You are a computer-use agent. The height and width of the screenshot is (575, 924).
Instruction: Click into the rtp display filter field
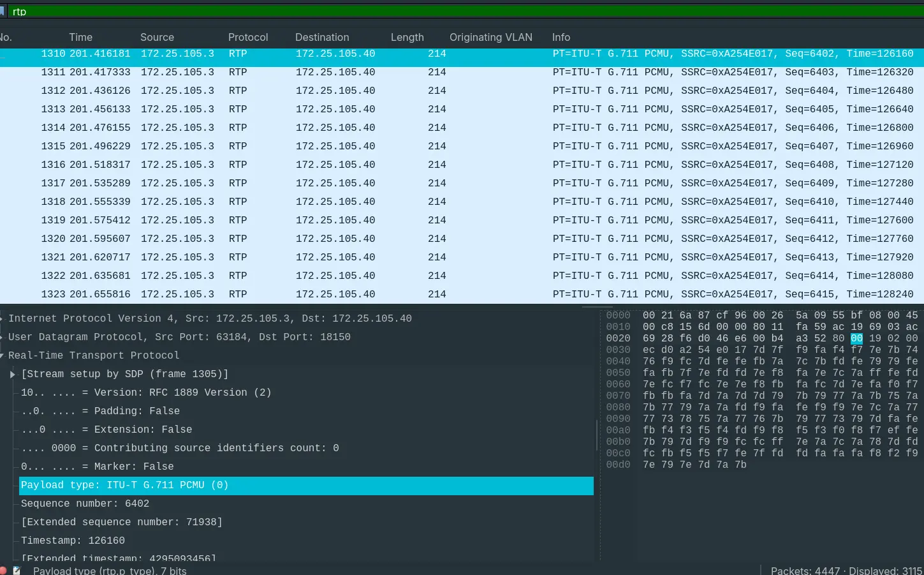pos(446,11)
